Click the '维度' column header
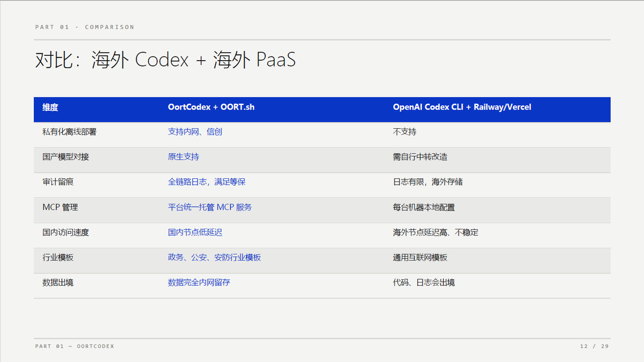644x362 pixels. click(50, 107)
